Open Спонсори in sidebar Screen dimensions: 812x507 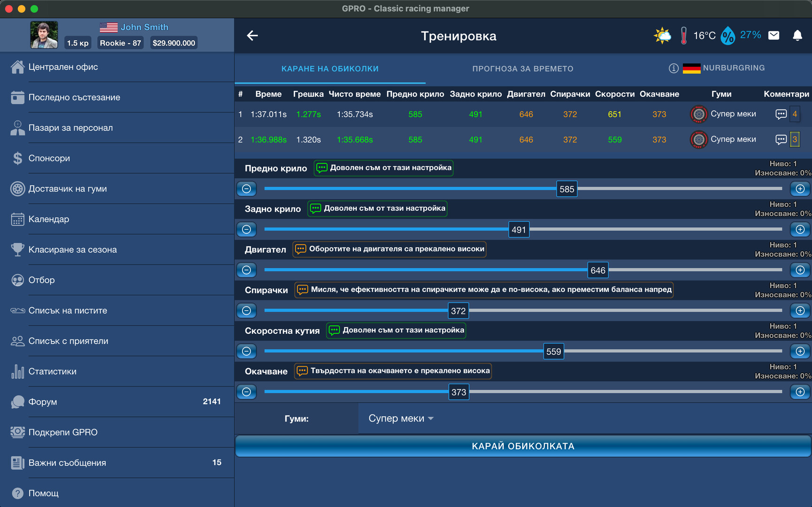117,158
